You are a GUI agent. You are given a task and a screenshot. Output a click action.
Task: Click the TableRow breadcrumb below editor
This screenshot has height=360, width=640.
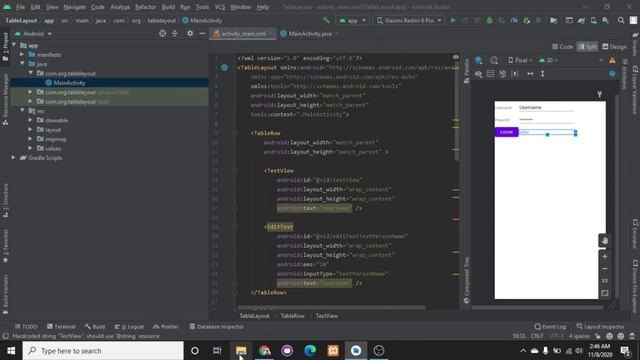(x=292, y=316)
